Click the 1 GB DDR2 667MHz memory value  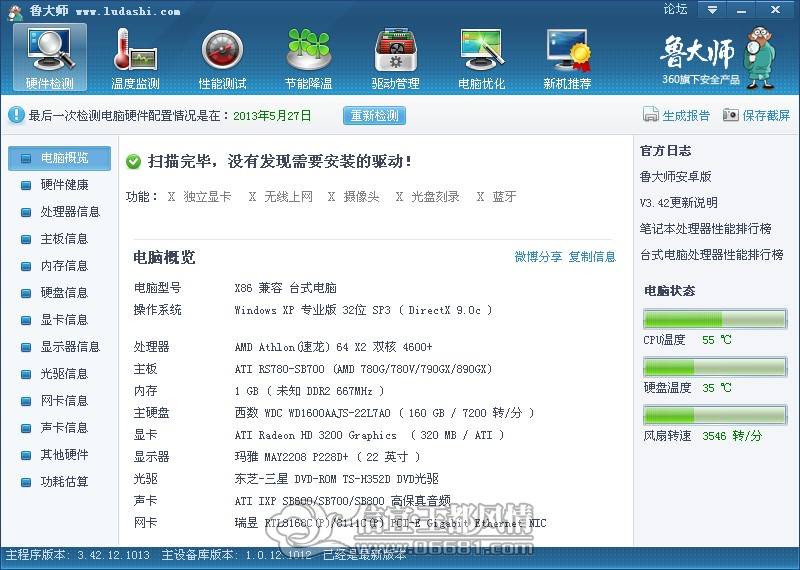pos(309,391)
